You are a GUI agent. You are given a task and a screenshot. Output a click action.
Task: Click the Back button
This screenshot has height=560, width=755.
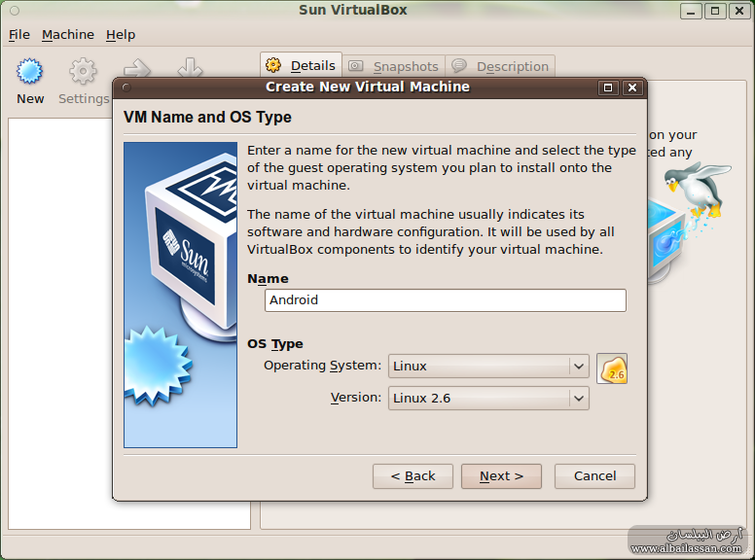(413, 476)
